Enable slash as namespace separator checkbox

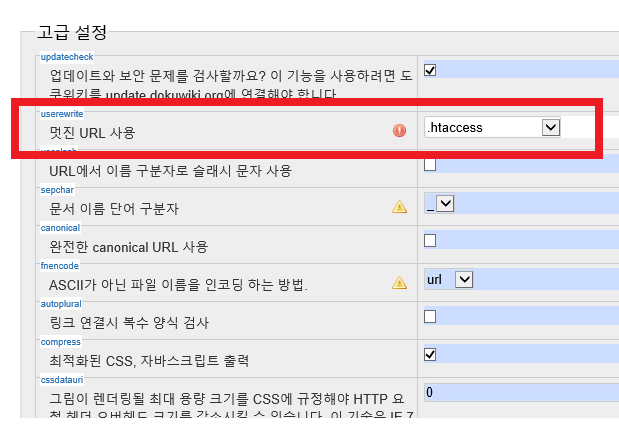[x=430, y=164]
